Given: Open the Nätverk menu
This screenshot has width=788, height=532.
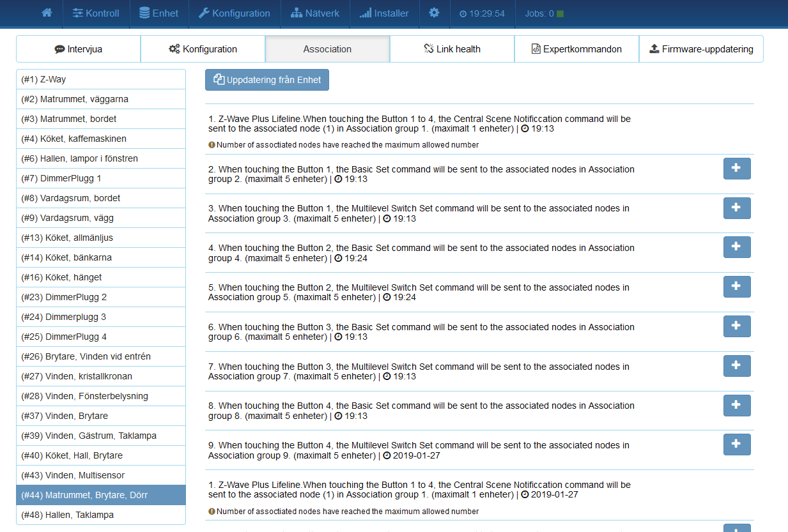Looking at the screenshot, I should (x=314, y=13).
